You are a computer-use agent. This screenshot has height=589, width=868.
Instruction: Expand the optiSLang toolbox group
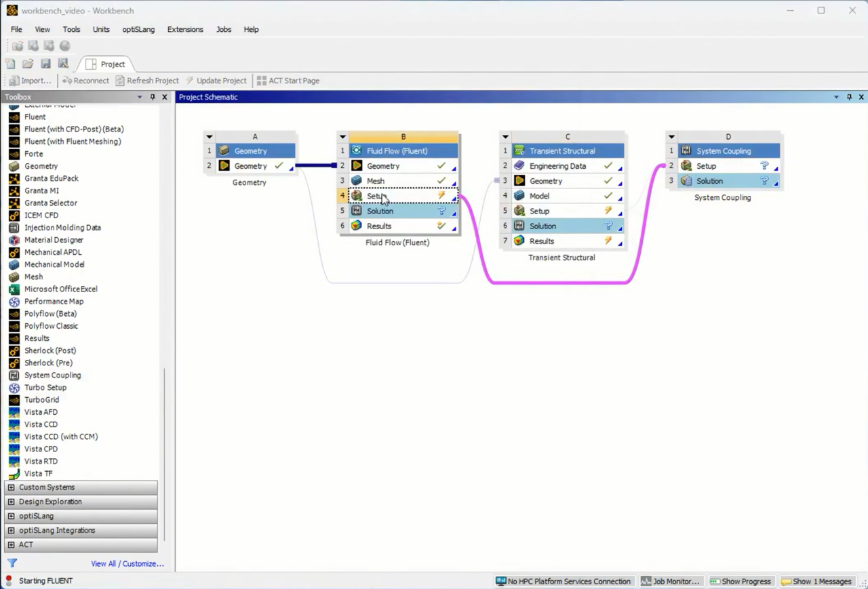coord(11,516)
